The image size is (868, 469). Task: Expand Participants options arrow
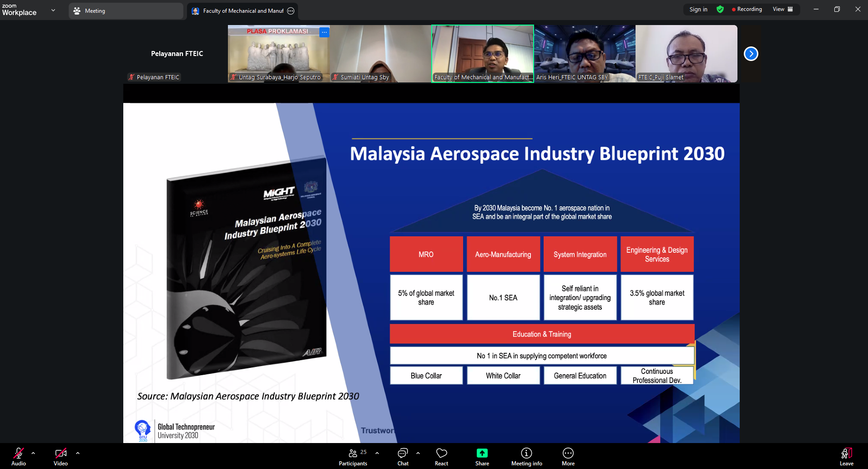click(377, 453)
